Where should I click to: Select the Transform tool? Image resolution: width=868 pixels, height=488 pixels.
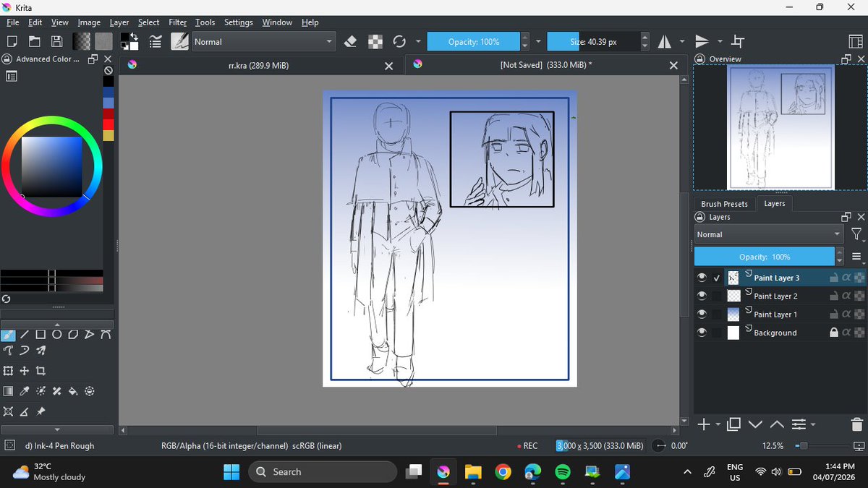tap(8, 371)
